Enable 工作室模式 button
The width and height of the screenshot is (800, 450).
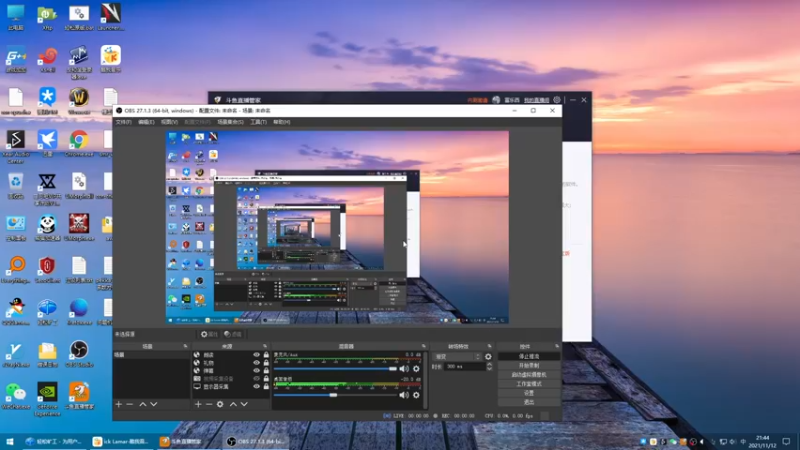click(x=529, y=384)
